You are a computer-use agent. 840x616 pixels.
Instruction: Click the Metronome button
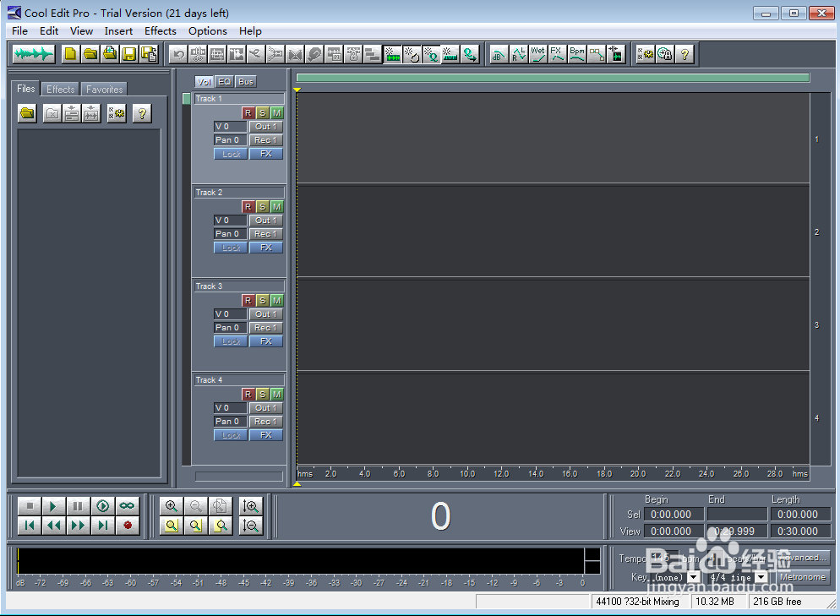[803, 577]
